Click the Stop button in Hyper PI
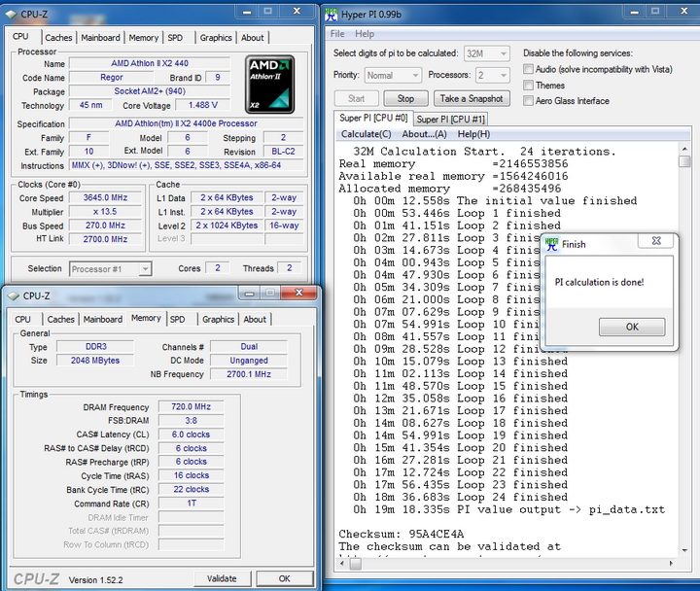This screenshot has height=591, width=700. point(405,98)
